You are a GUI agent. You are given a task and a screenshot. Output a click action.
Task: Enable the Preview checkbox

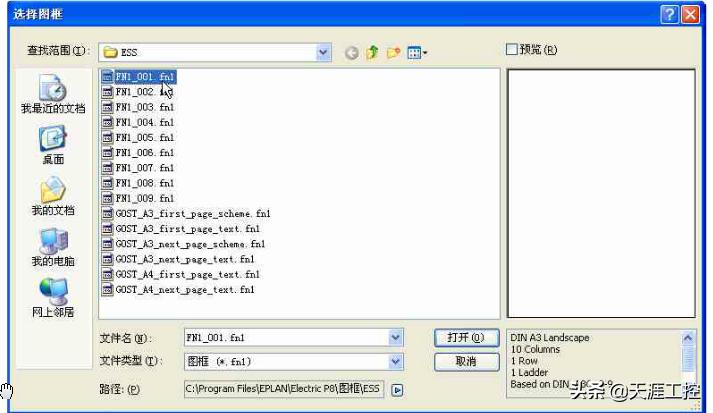(512, 49)
